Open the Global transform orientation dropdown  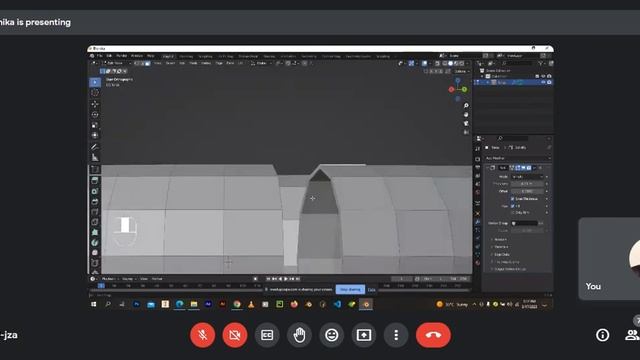[x=261, y=63]
